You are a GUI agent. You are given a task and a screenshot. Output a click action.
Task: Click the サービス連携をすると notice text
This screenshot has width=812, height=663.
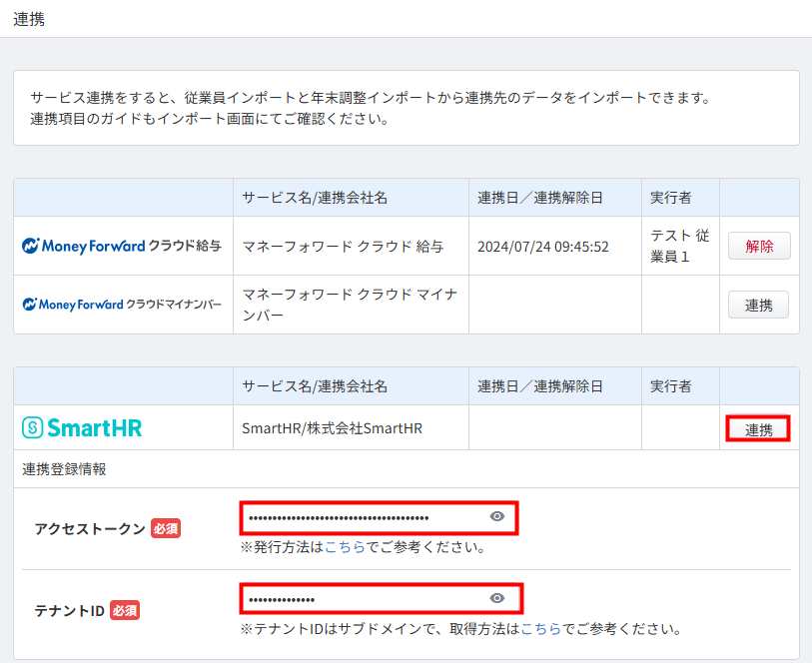371,108
